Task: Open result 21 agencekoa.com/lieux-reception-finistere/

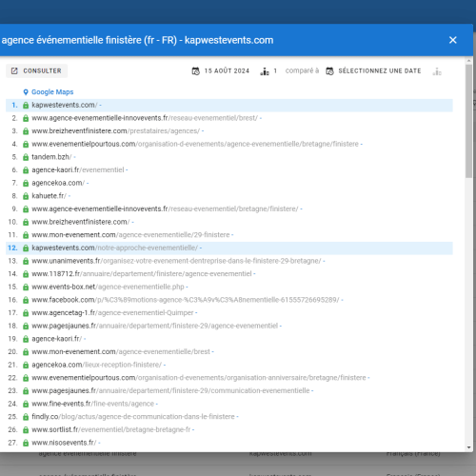Action: pos(97,366)
